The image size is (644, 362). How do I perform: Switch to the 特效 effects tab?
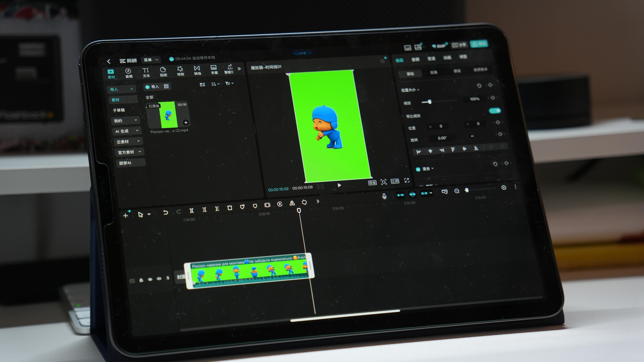(180, 71)
